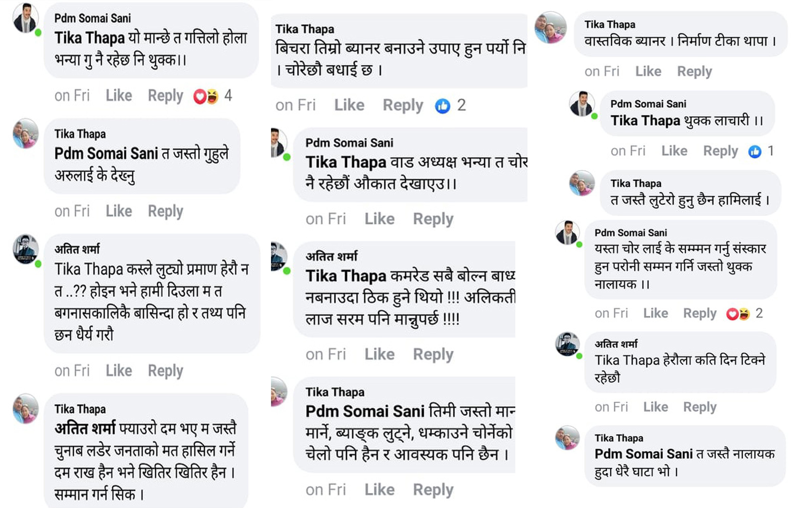The image size is (812, 508).
Task: Click bold "अतित शर्मा" mention in Tika Thapa's comment
Action: [85, 429]
